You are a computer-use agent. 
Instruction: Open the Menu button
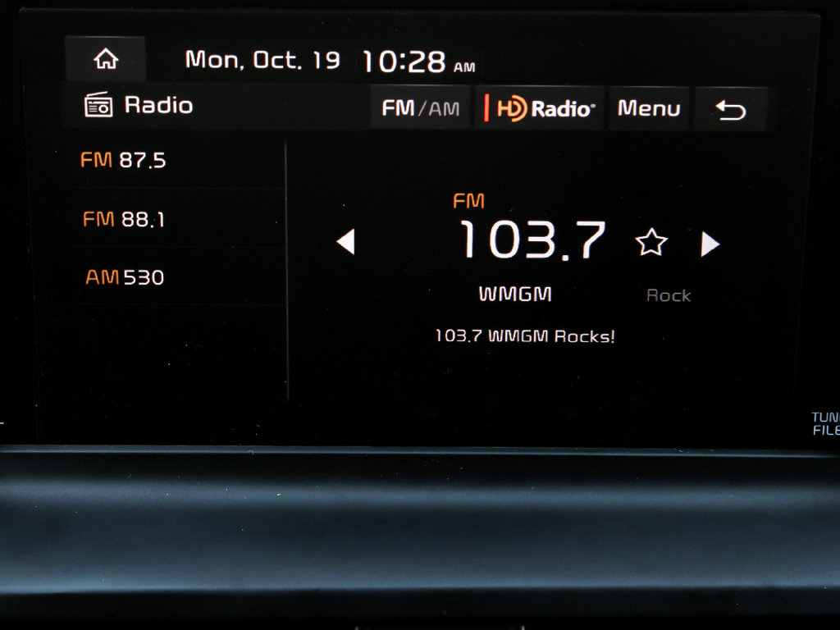tap(649, 109)
